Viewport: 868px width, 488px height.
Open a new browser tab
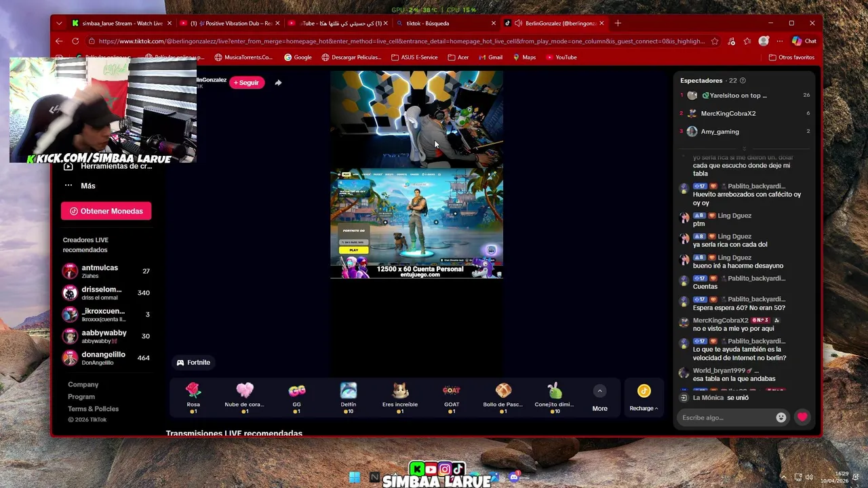coord(617,23)
